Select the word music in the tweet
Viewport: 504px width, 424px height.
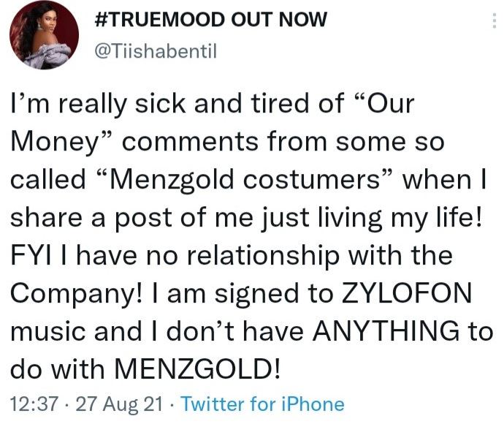[x=48, y=331]
